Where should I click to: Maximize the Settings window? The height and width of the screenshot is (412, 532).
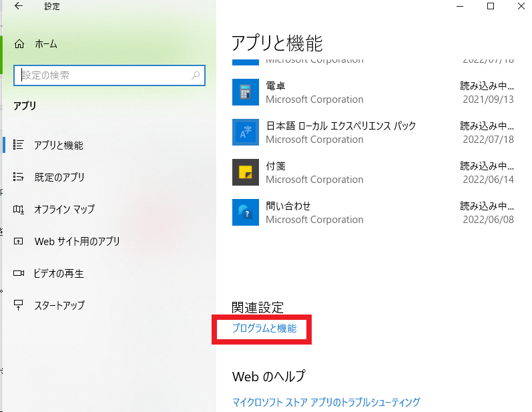490,6
